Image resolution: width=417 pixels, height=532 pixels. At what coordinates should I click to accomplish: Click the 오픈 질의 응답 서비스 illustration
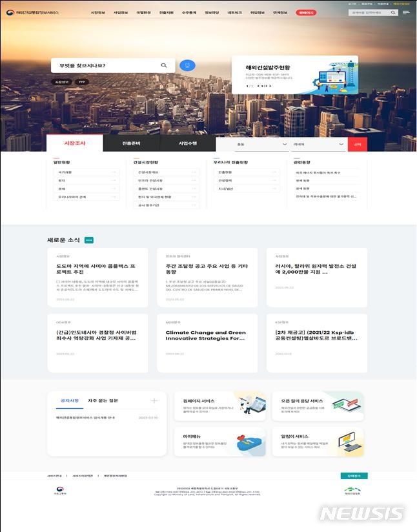[347, 404]
